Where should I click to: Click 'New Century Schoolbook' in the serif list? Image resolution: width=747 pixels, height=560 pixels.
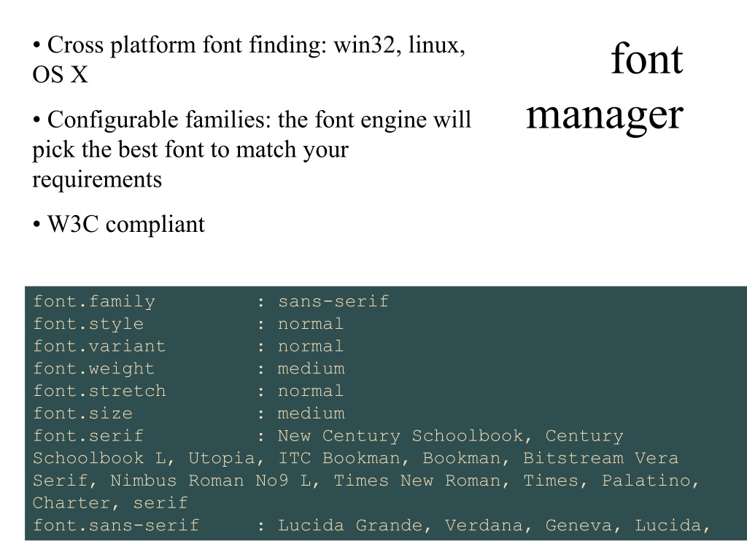click(x=400, y=436)
